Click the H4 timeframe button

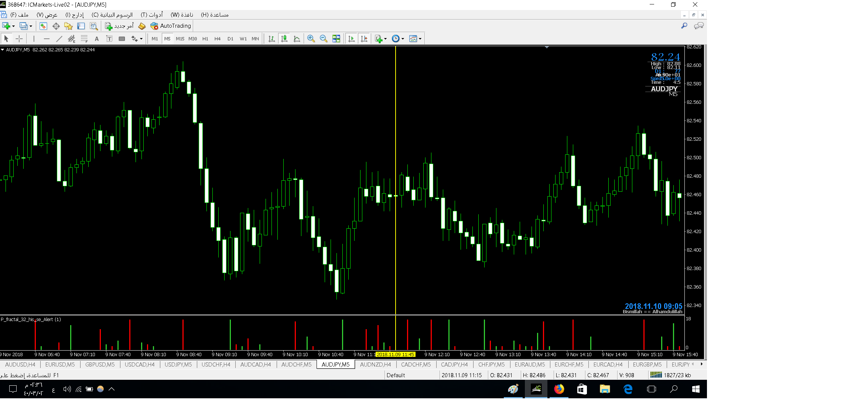218,39
